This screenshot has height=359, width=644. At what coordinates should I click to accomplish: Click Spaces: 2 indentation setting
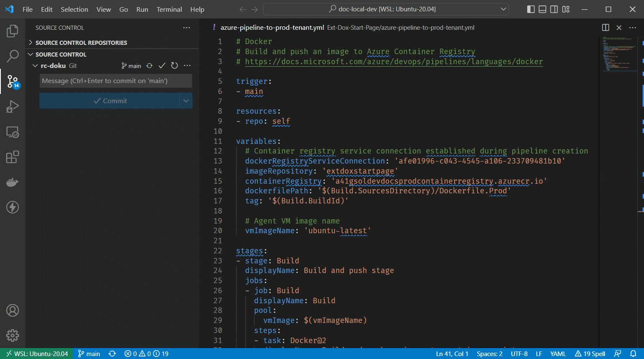(489, 354)
